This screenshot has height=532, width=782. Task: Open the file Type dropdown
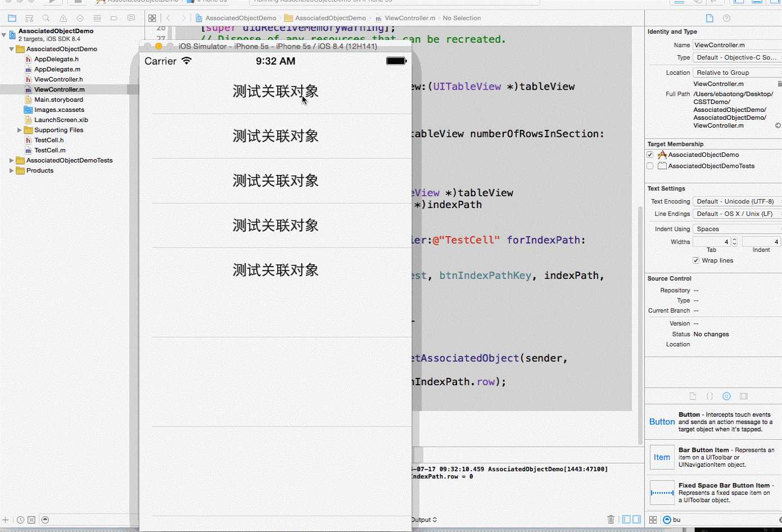(737, 57)
